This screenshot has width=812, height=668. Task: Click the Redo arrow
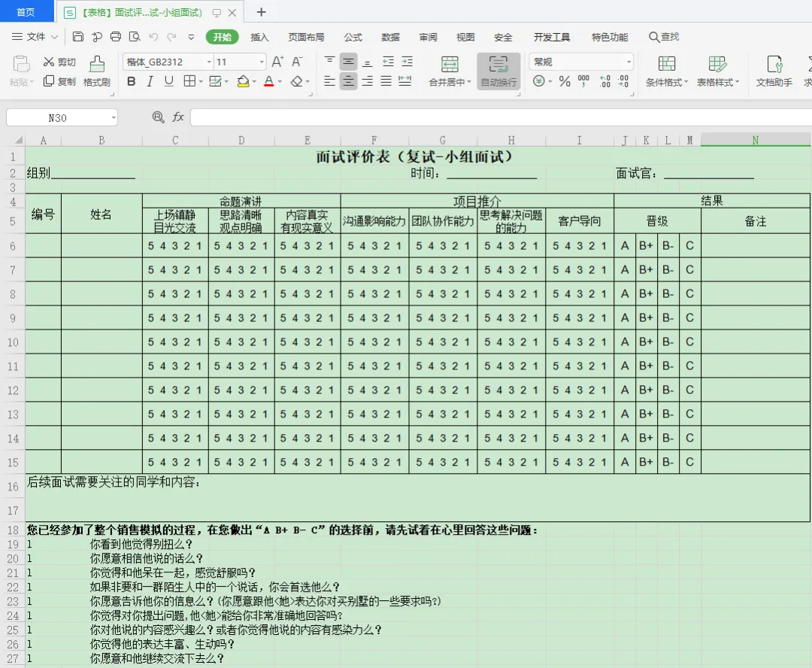[x=172, y=37]
